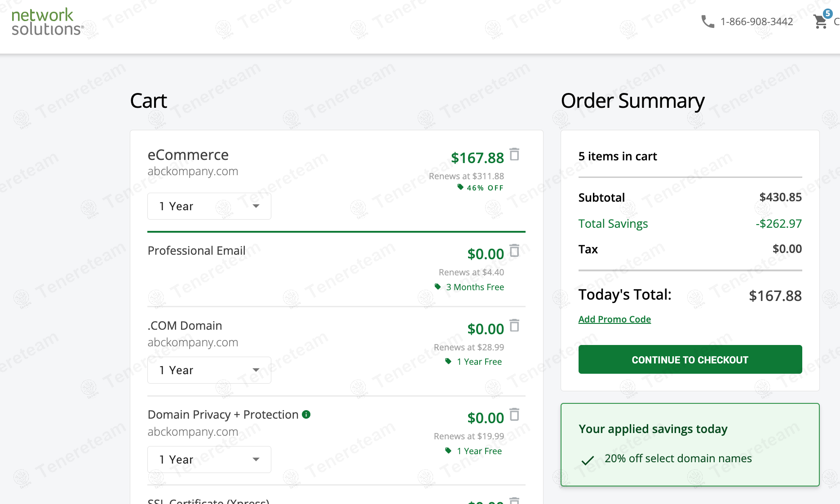This screenshot has height=504, width=840.
Task: Call the 1-866-908-3442 phone number link
Action: [x=756, y=22]
